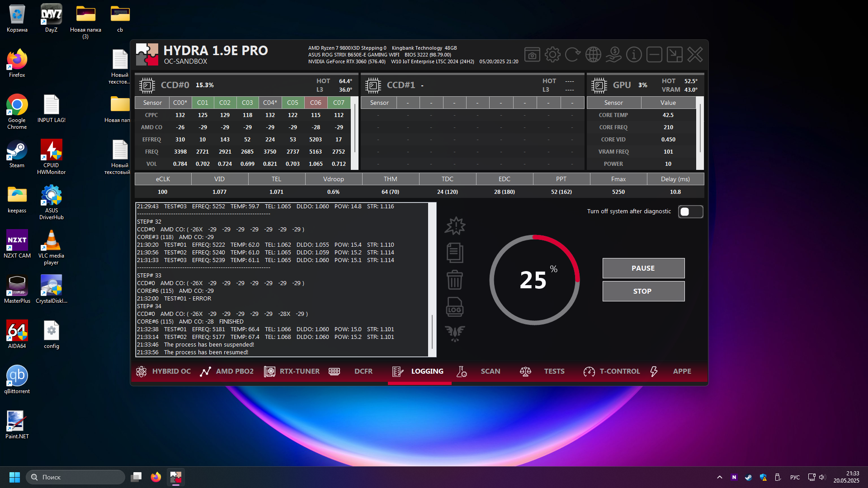Click the Firefox taskbar icon
The image size is (868, 488).
pyautogui.click(x=156, y=477)
